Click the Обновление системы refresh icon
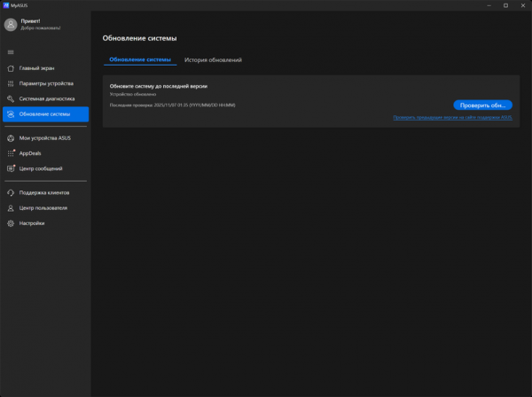The image size is (532, 397). click(x=11, y=114)
